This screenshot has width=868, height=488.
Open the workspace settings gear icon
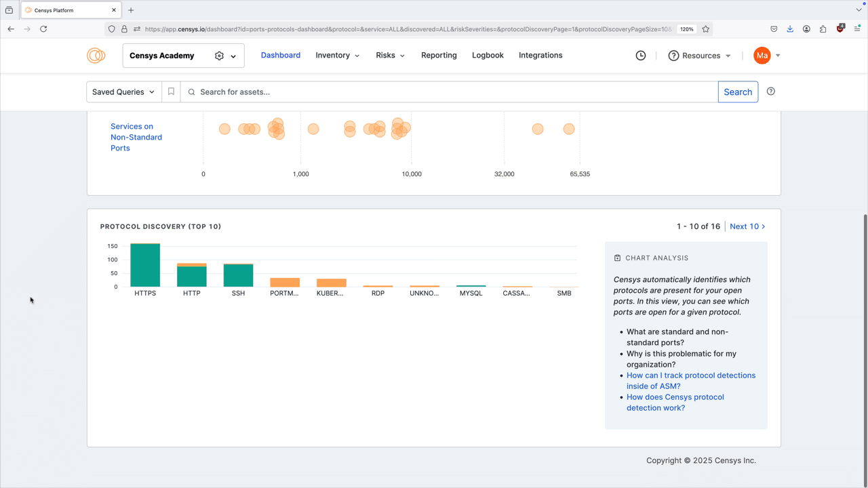219,56
